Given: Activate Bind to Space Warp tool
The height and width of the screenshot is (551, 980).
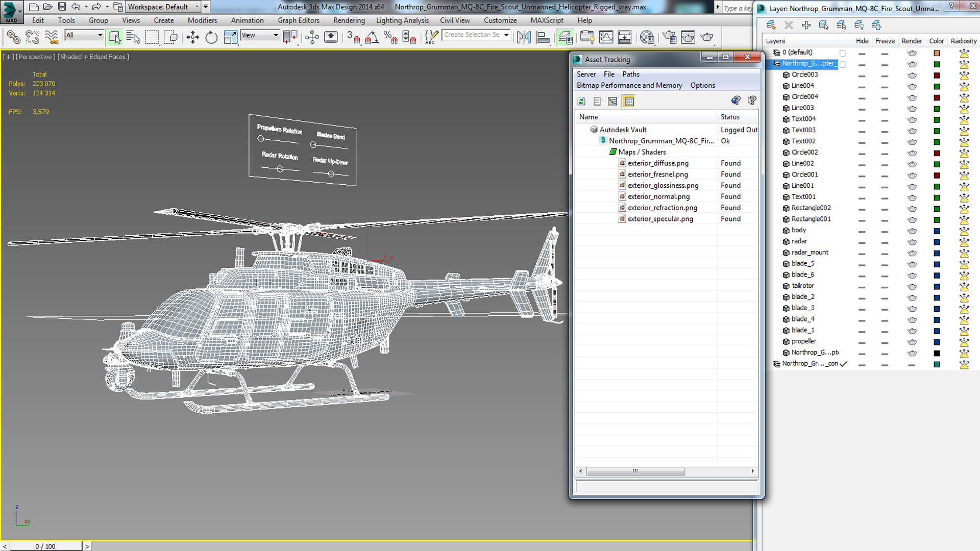Looking at the screenshot, I should point(52,37).
